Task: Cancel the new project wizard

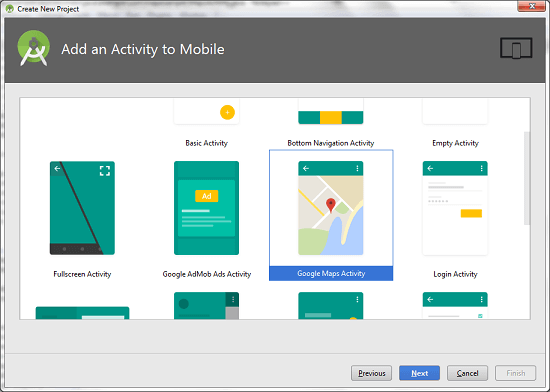Action: click(x=467, y=373)
